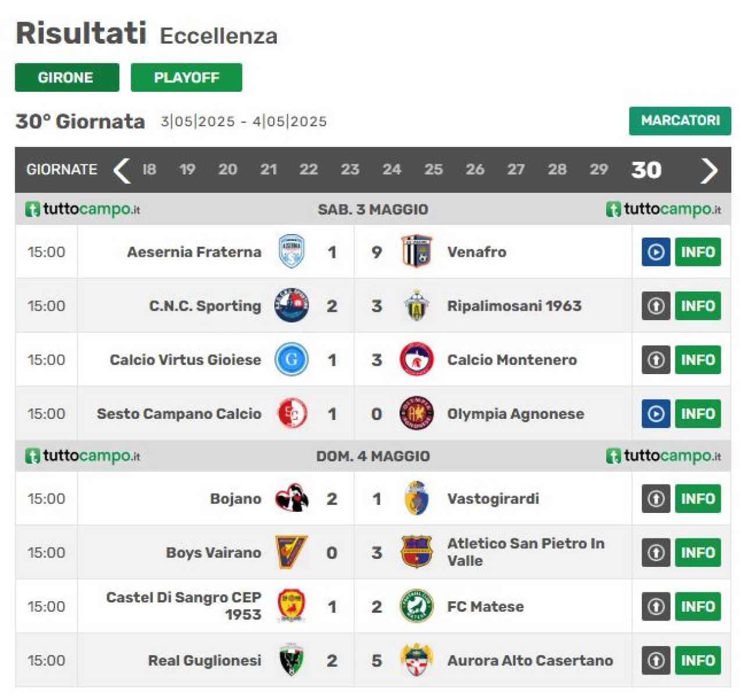Click the Calcio Montenero team crest
744x700 pixels.
416,360
